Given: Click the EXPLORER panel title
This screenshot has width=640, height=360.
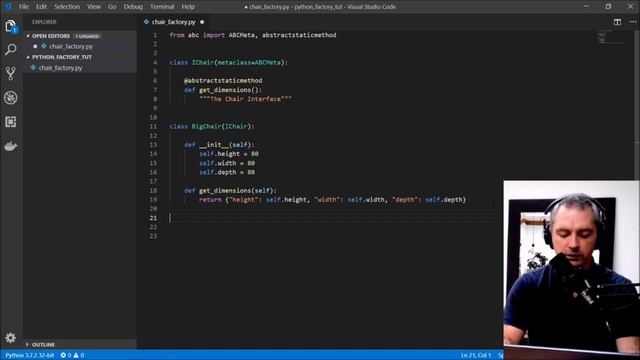Looking at the screenshot, I should coord(44,22).
